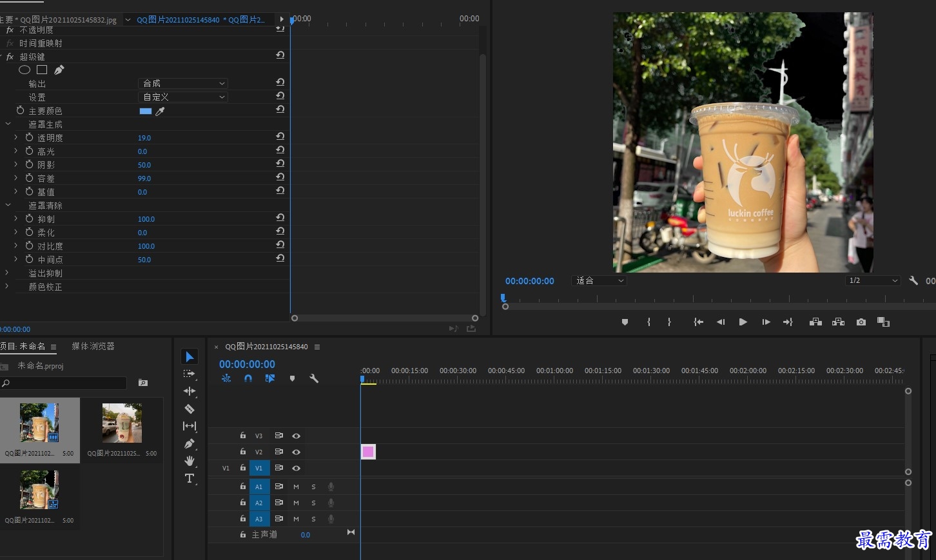
Task: Toggle V1 track output eye
Action: point(296,468)
